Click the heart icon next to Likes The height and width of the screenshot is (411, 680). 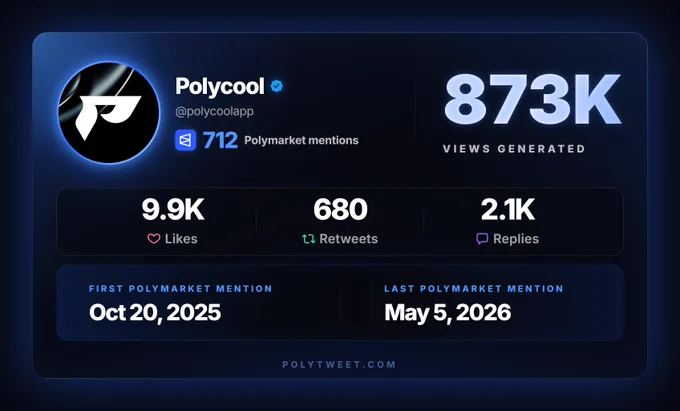154,239
